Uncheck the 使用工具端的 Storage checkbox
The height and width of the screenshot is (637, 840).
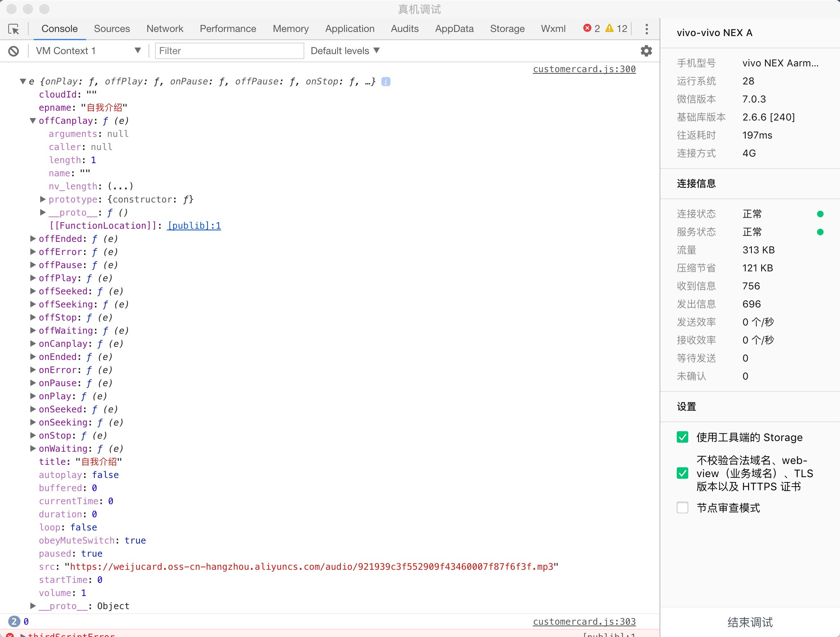682,437
